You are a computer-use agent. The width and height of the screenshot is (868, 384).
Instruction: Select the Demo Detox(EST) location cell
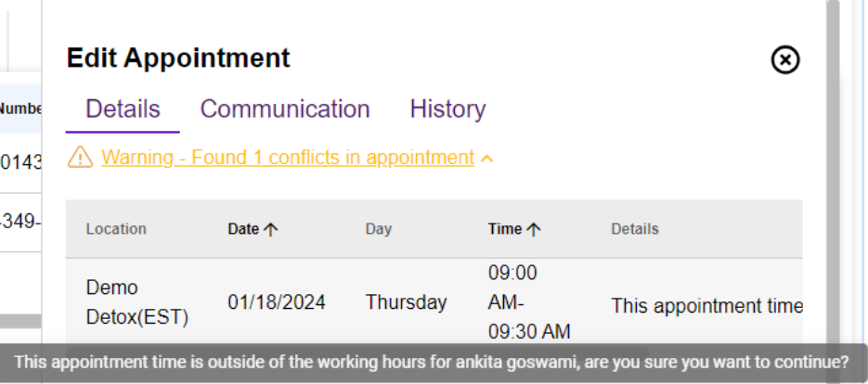136,302
